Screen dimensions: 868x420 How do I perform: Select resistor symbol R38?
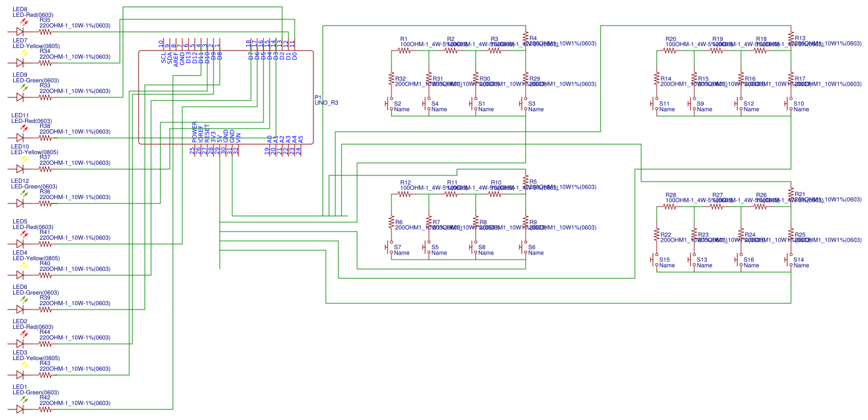(45, 137)
